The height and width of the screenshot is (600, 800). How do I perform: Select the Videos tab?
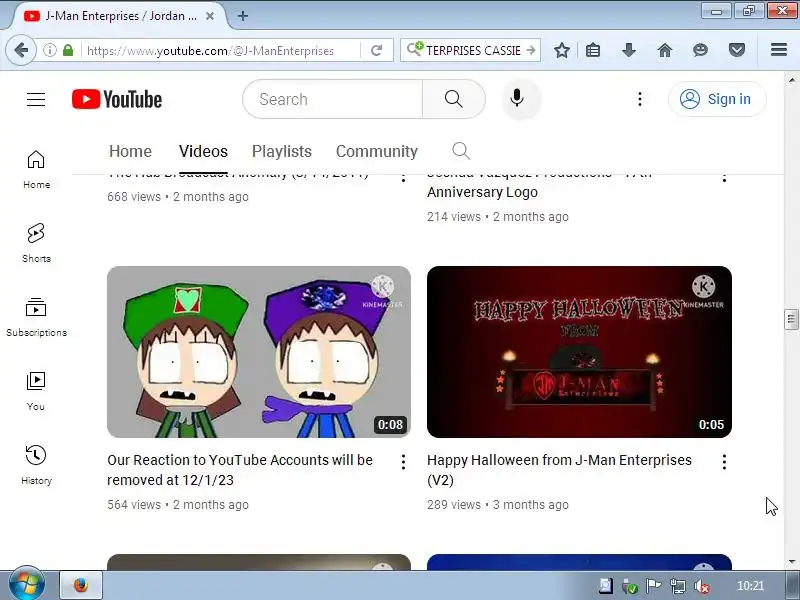(203, 151)
